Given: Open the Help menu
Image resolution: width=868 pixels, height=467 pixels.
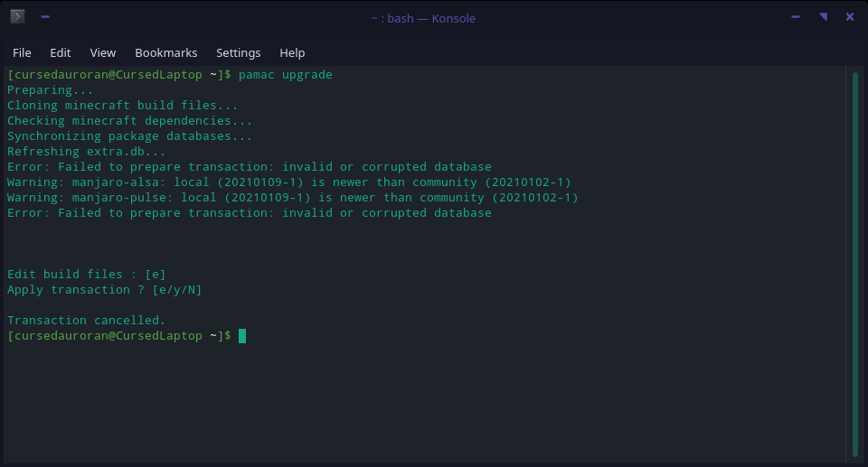Looking at the screenshot, I should click(x=292, y=52).
